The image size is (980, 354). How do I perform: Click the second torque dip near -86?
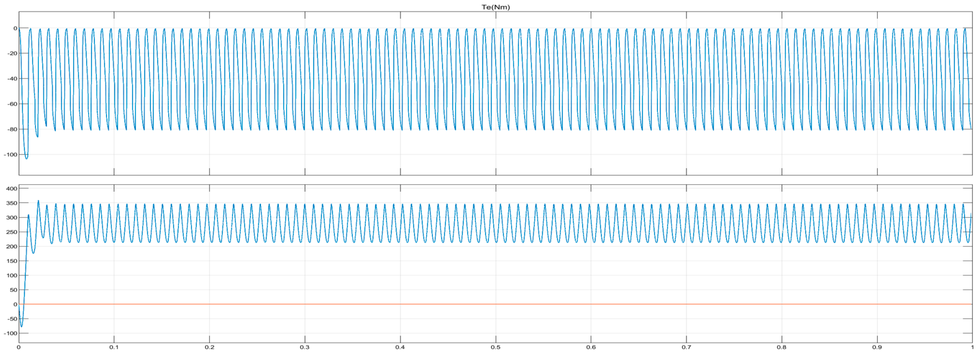pos(37,136)
